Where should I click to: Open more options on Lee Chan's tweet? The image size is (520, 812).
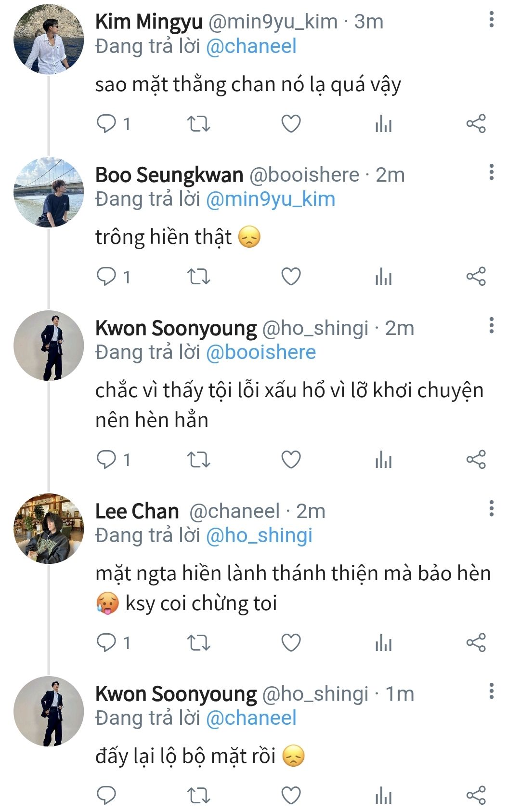coord(491,508)
